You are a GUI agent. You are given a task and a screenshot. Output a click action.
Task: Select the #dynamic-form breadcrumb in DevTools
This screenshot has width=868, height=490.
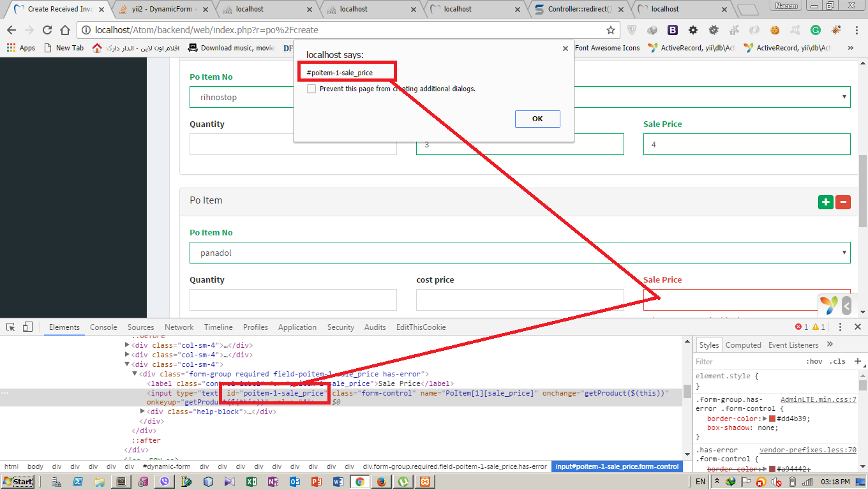coord(166,466)
